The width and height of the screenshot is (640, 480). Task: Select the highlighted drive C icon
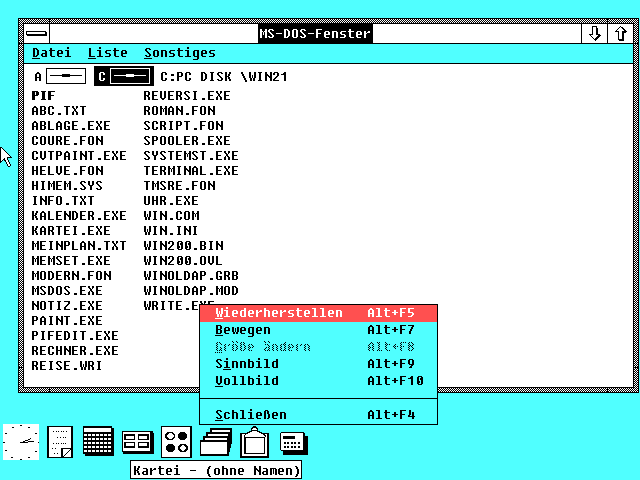pyautogui.click(x=124, y=76)
